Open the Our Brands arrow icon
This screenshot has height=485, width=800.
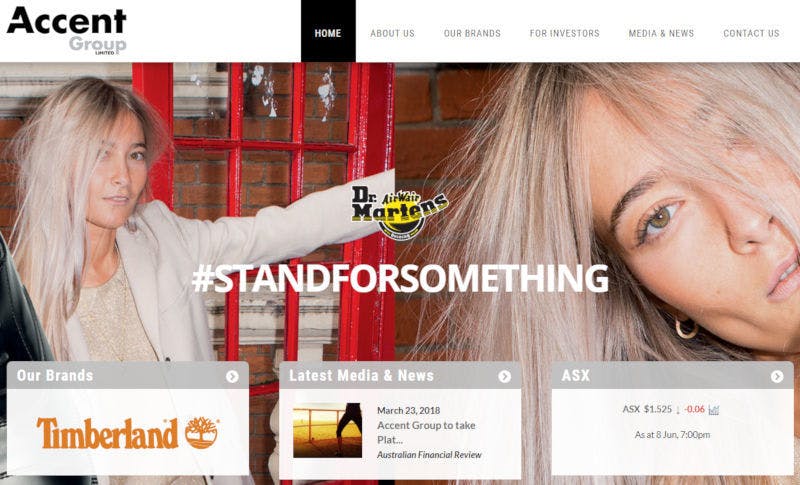(232, 376)
